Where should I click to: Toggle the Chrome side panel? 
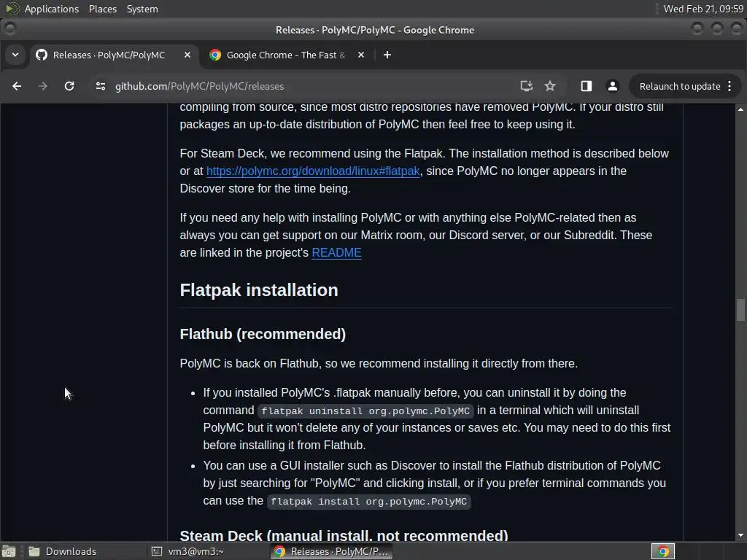point(587,86)
